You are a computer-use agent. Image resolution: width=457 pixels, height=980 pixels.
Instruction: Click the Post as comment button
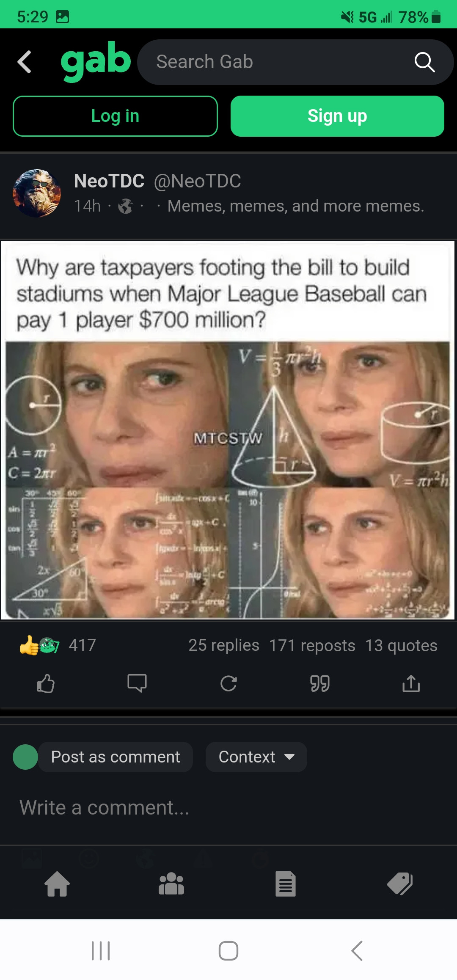point(116,757)
